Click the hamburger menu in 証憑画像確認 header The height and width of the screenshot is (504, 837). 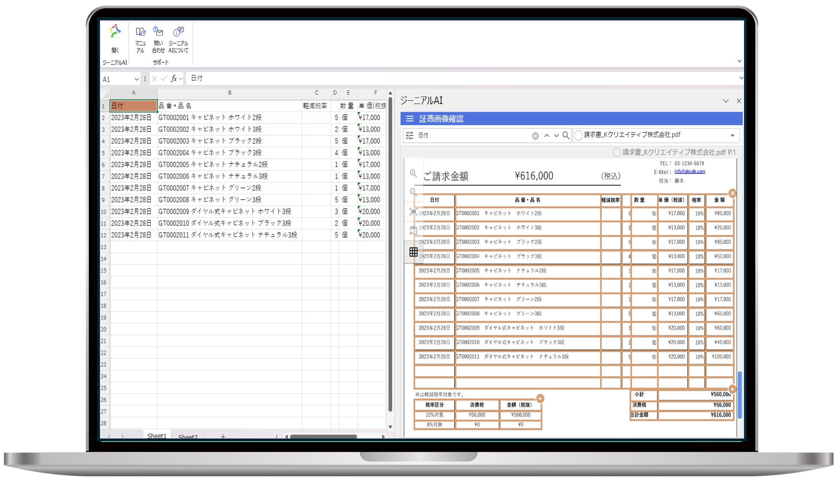(409, 119)
